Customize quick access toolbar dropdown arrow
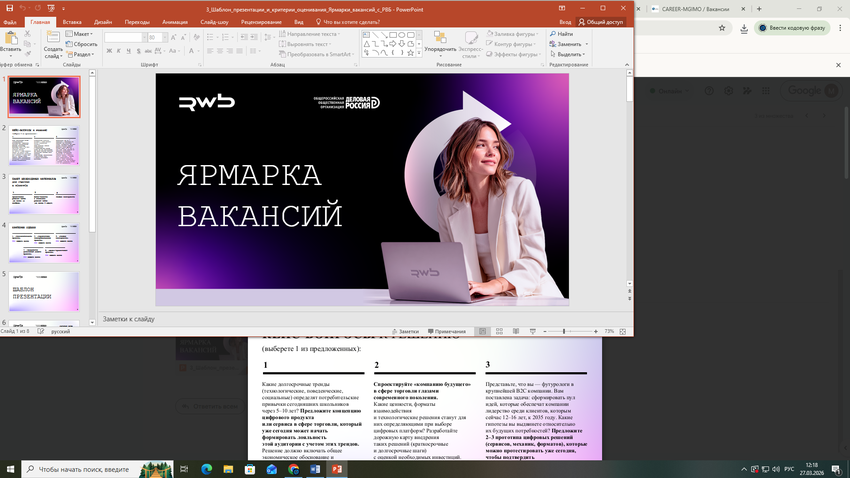850x478 pixels. (63, 9)
